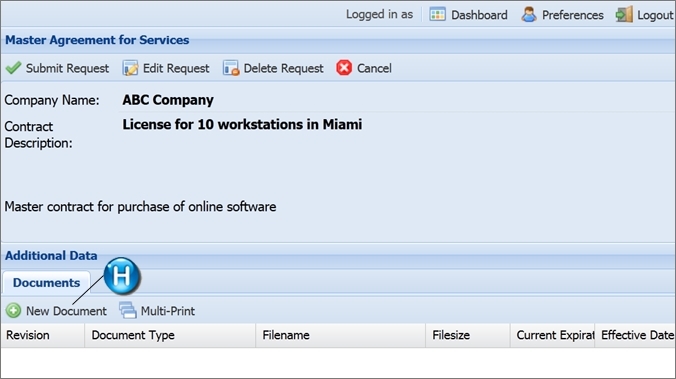Sort by the Document Type column header

170,335
